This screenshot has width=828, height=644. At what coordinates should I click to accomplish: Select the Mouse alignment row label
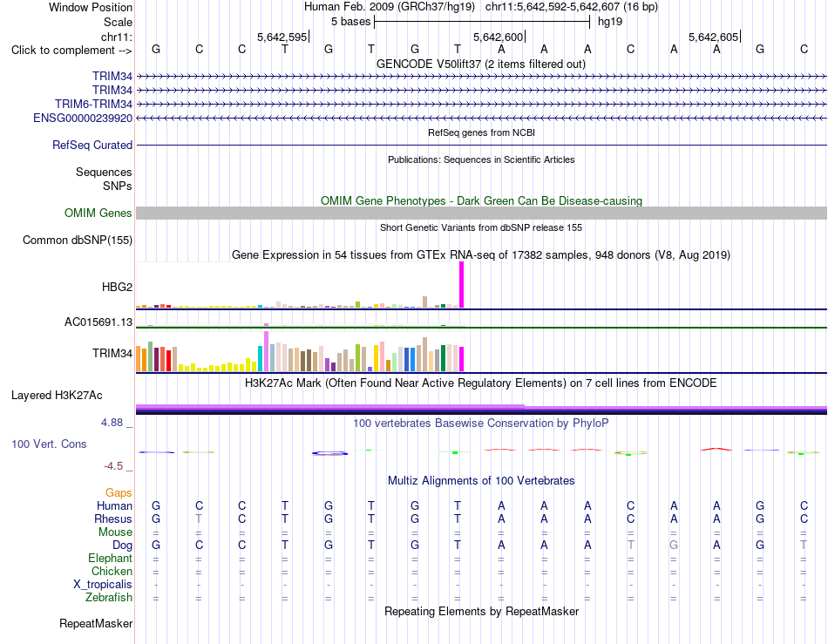pyautogui.click(x=115, y=532)
